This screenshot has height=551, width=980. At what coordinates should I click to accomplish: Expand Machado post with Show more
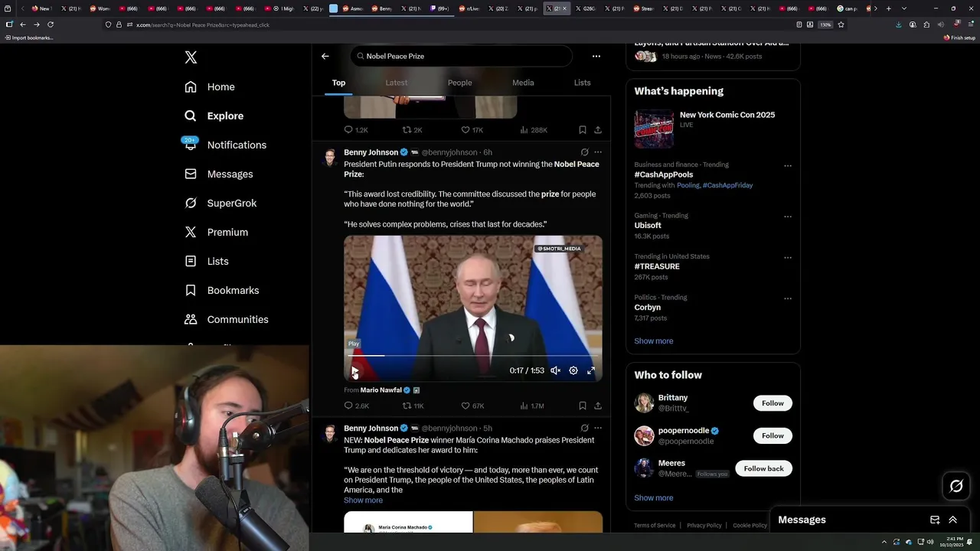point(363,500)
